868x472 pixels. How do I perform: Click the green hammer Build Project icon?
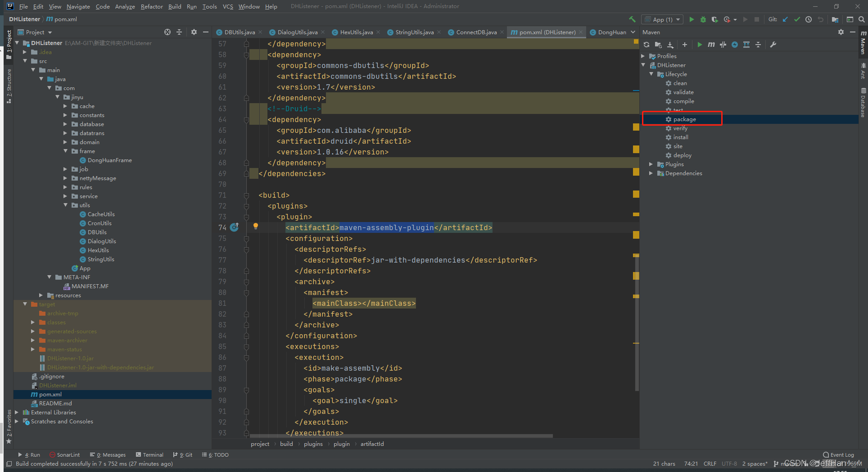pyautogui.click(x=632, y=19)
